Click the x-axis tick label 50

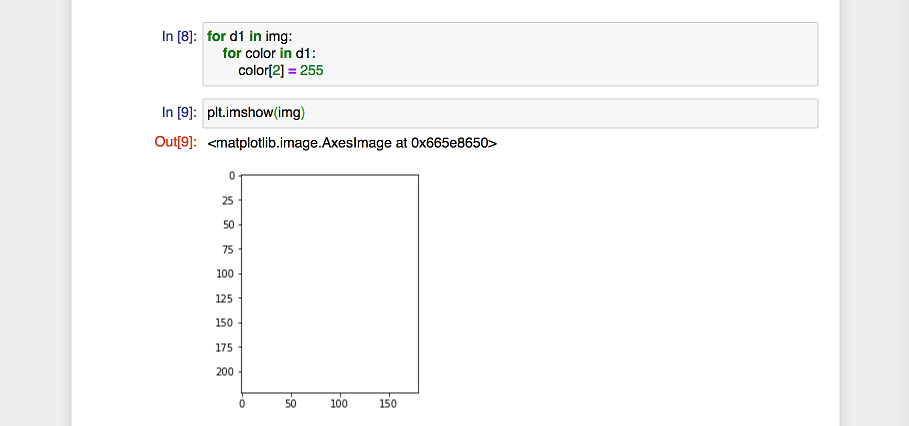coord(290,404)
